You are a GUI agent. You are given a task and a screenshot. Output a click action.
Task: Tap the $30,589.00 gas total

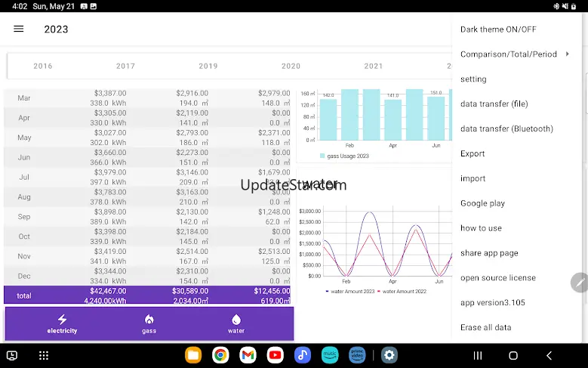click(x=190, y=291)
